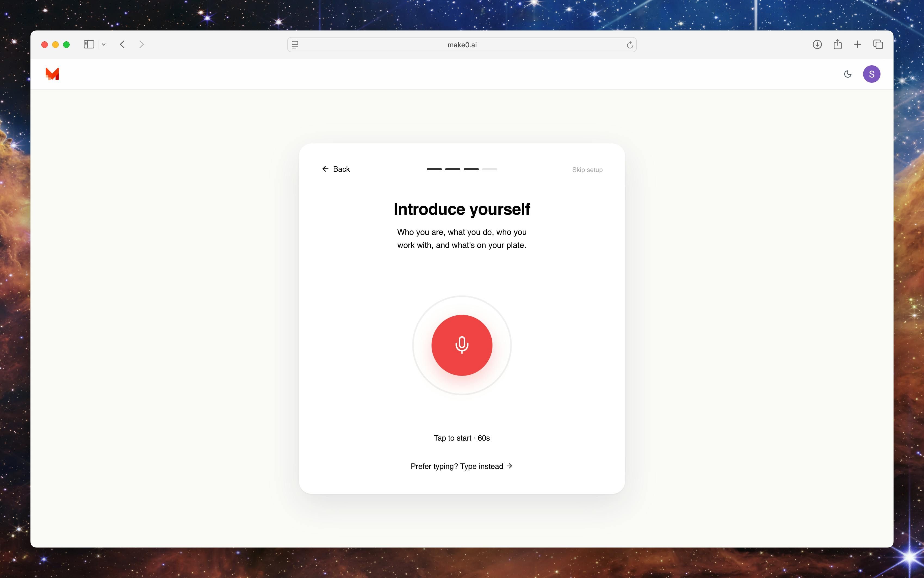Click the Introduce yourself heading
The width and height of the screenshot is (924, 578).
click(x=462, y=209)
